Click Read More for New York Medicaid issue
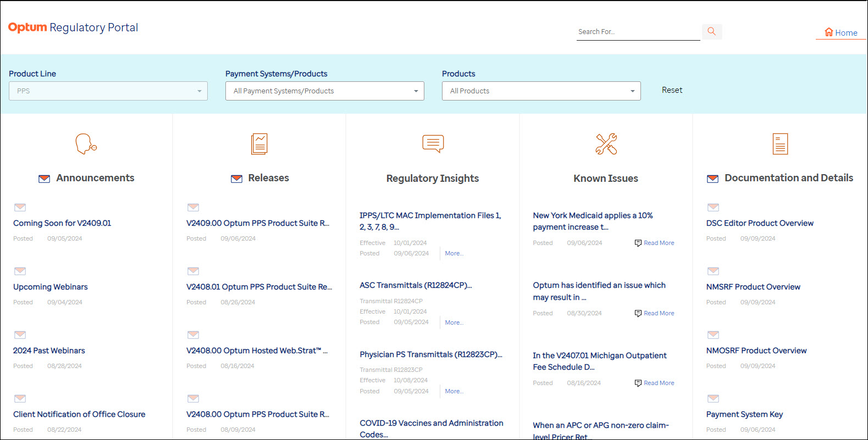This screenshot has height=440, width=868. pyautogui.click(x=659, y=243)
